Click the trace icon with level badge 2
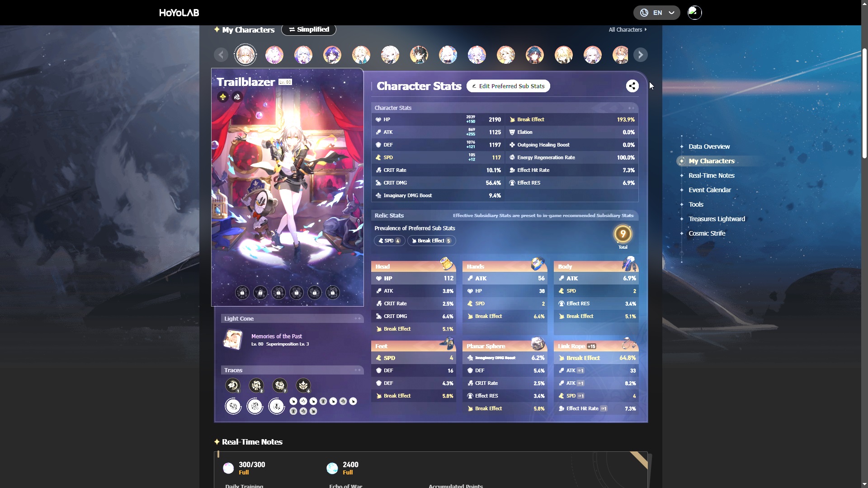This screenshot has width=868, height=488. (256, 385)
